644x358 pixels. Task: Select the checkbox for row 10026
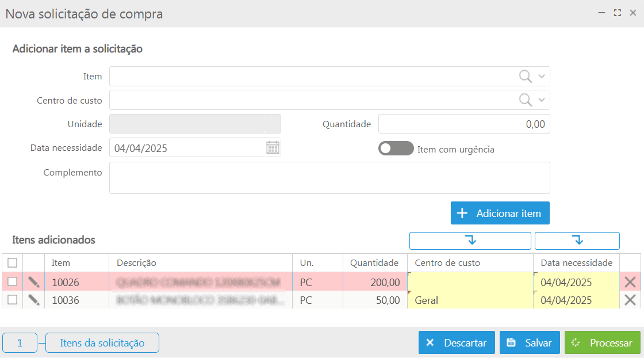pyautogui.click(x=13, y=282)
